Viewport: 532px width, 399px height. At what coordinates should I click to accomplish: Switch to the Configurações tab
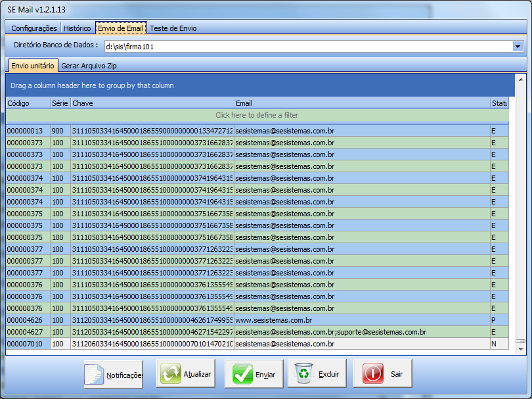point(34,28)
